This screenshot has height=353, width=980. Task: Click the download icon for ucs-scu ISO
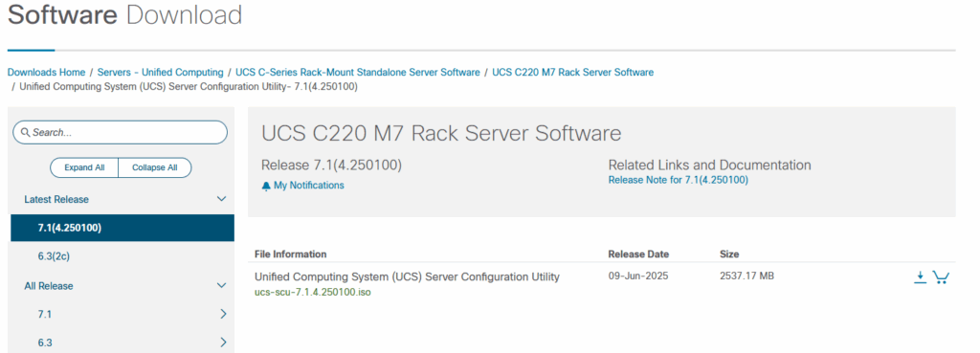point(920,277)
